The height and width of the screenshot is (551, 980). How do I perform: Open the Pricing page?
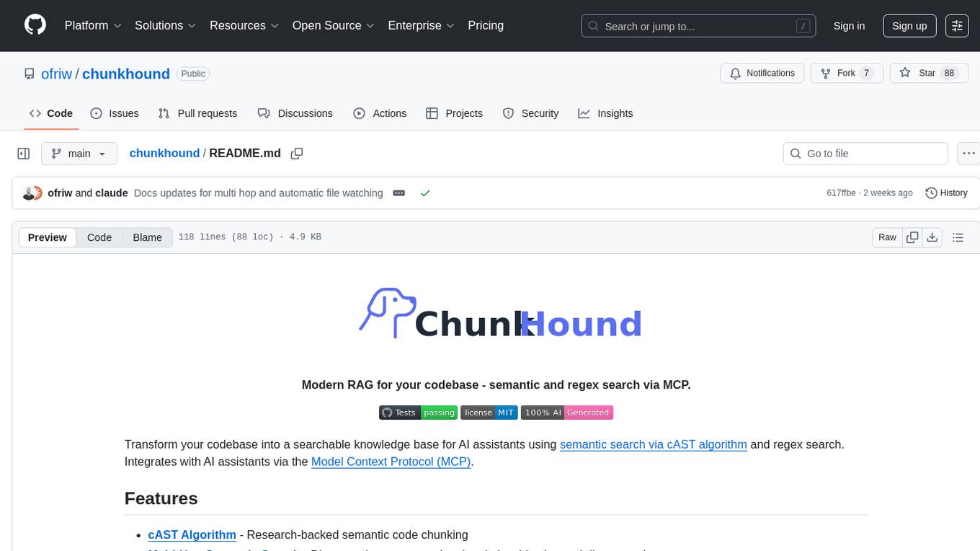pyautogui.click(x=486, y=25)
